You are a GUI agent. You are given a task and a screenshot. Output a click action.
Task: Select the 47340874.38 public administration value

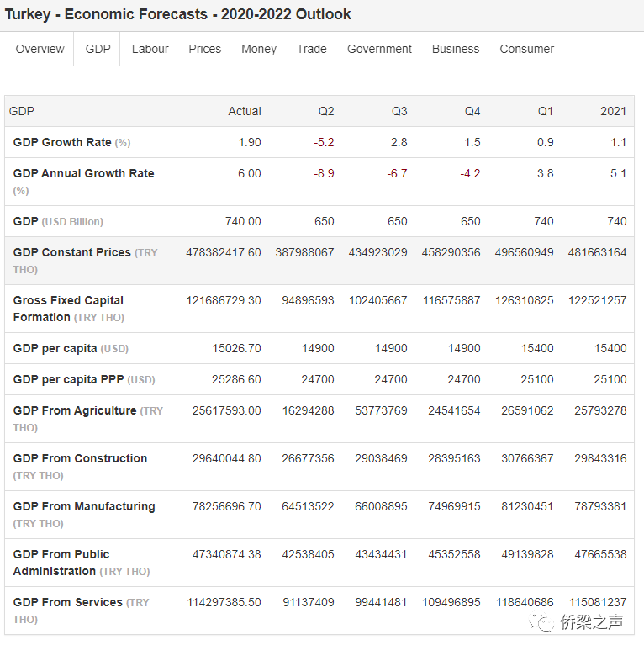pyautogui.click(x=227, y=554)
